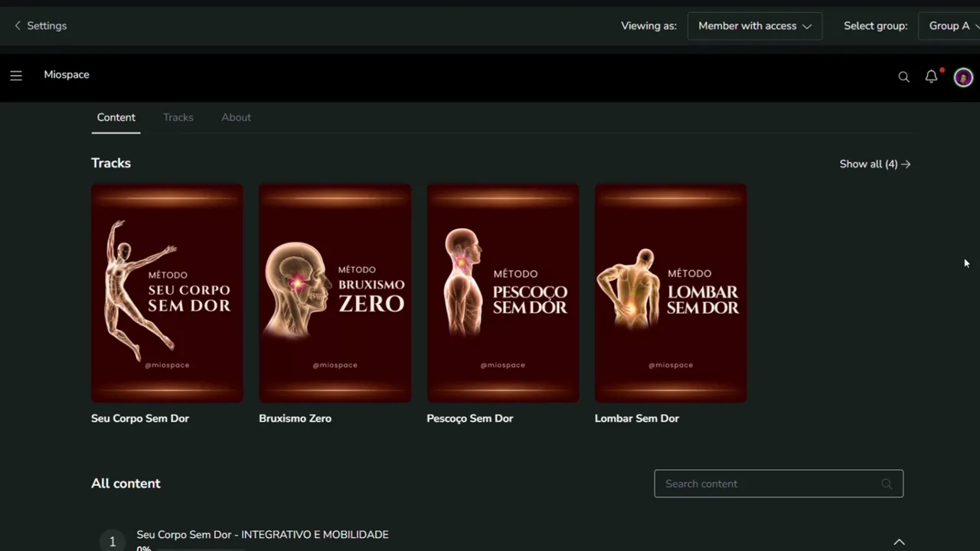Open the user profile avatar

click(x=963, y=77)
